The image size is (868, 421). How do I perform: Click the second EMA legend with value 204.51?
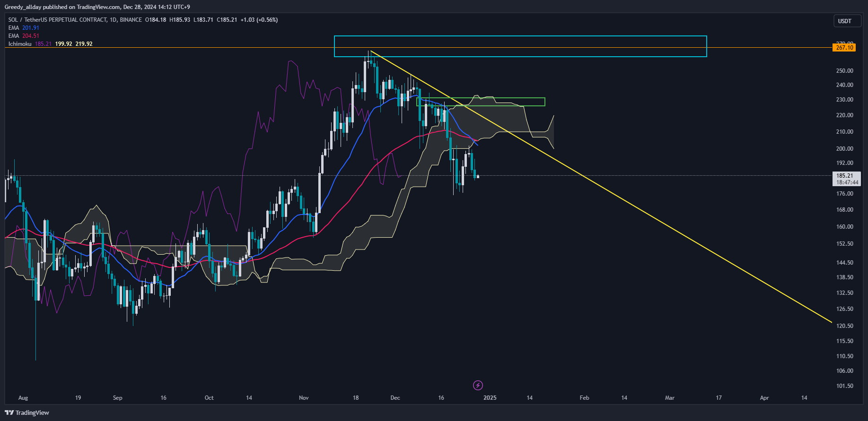pos(24,36)
